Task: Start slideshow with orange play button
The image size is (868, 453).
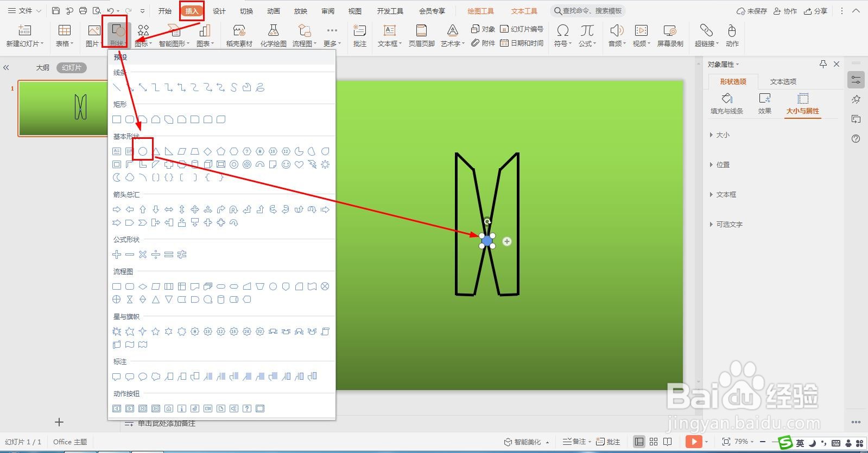Action: pyautogui.click(x=694, y=442)
